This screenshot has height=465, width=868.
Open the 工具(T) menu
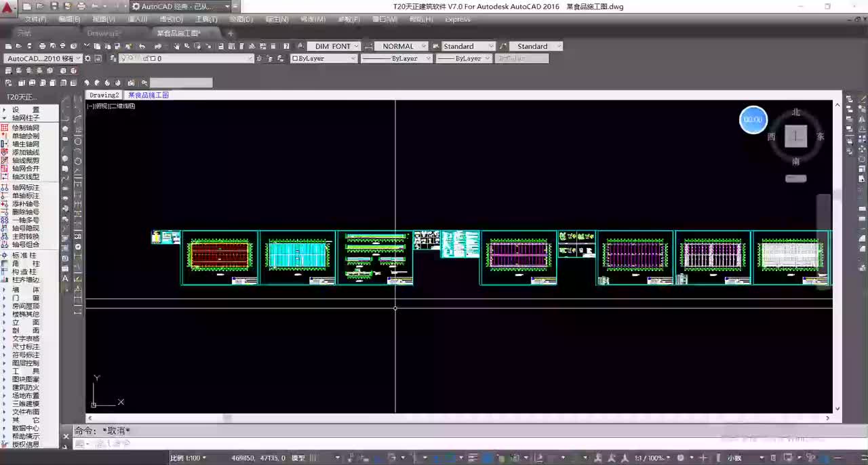(206, 19)
